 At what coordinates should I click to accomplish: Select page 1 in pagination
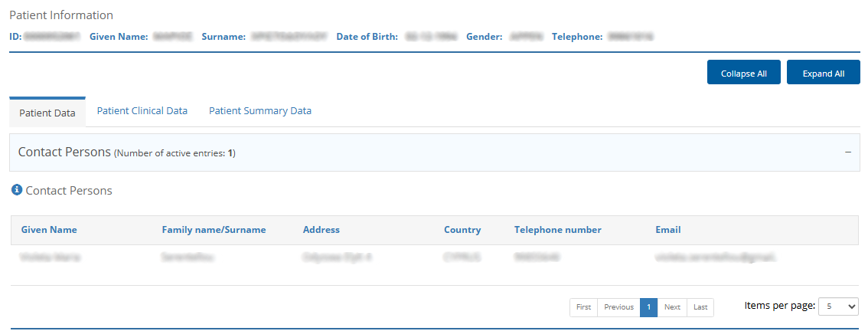click(x=648, y=307)
